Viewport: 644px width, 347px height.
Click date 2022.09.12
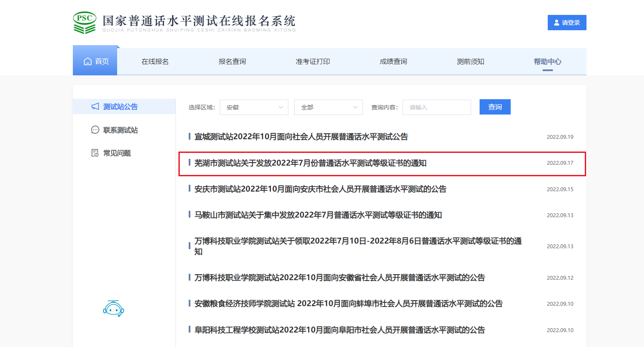tap(560, 278)
